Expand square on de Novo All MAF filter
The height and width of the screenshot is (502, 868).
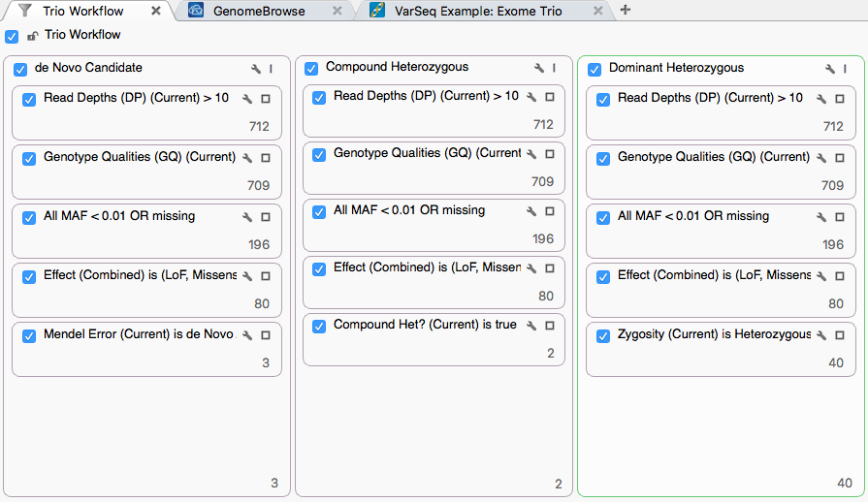point(266,217)
